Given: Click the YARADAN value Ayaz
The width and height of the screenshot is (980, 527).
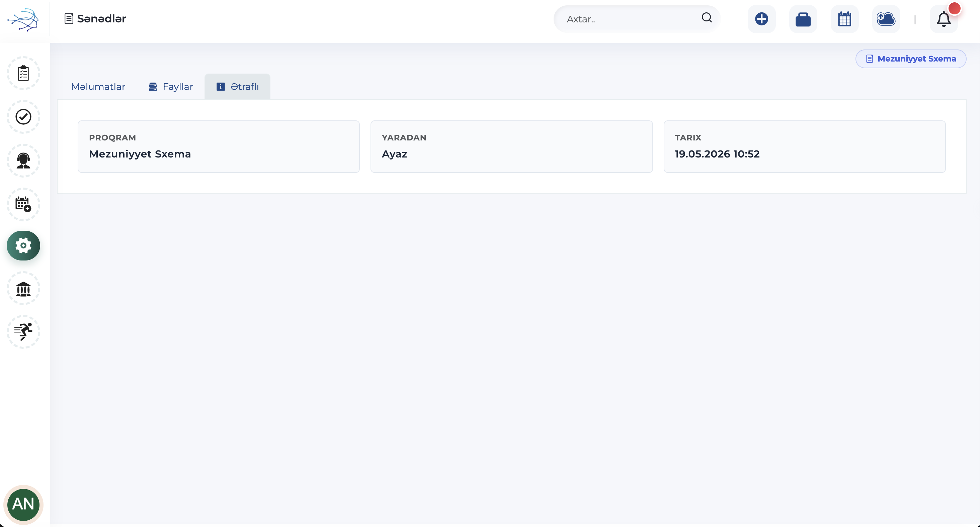Looking at the screenshot, I should [395, 154].
